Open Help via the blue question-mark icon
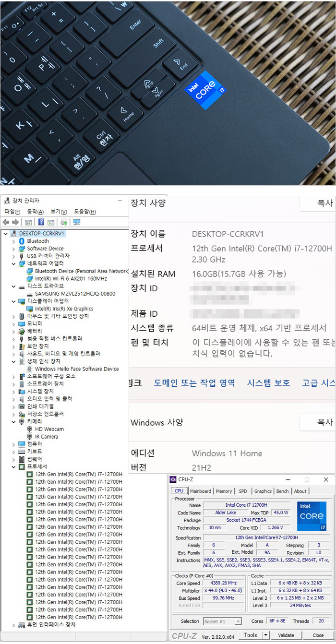 tap(41, 222)
